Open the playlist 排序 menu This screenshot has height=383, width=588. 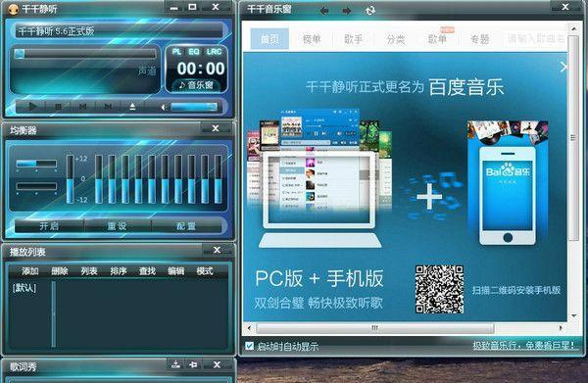pos(119,271)
